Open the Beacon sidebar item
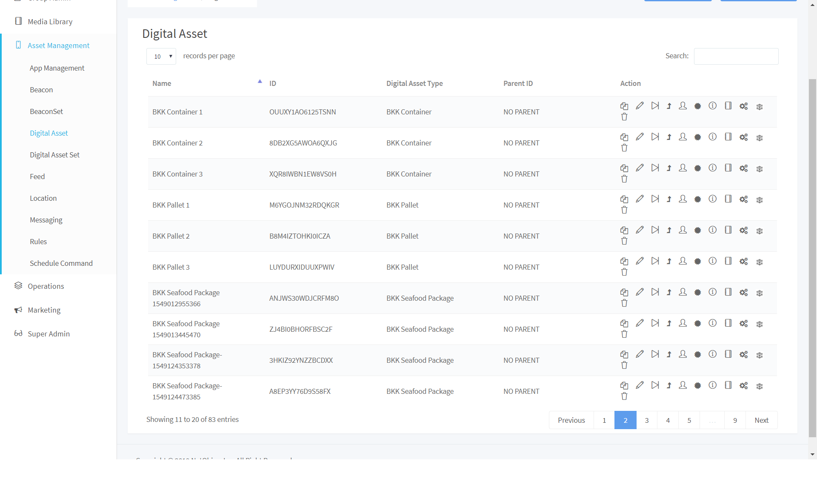The width and height of the screenshot is (817, 504). coord(41,90)
